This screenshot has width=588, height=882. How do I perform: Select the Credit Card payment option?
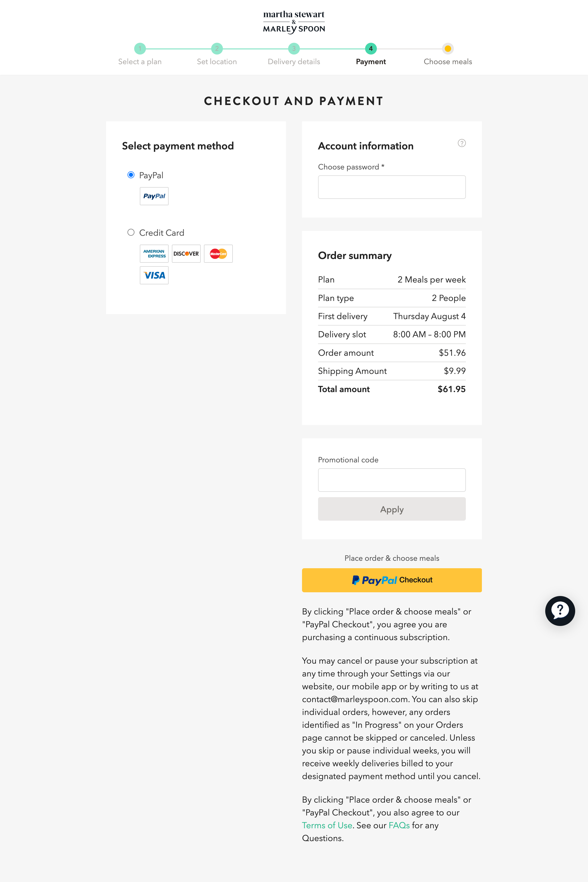(131, 233)
